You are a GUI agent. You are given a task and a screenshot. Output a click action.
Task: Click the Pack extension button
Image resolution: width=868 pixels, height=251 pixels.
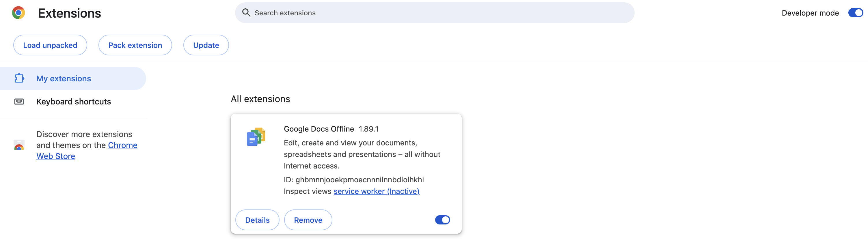tap(135, 45)
